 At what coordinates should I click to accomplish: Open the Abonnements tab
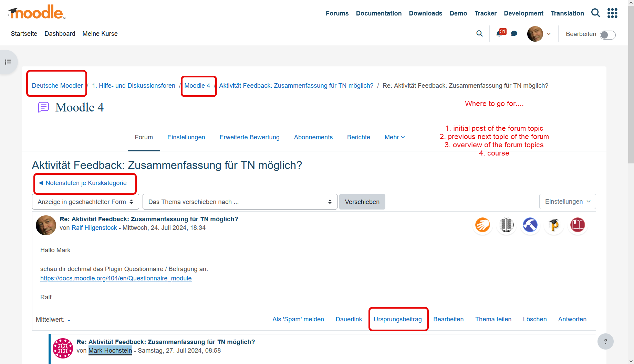(313, 137)
